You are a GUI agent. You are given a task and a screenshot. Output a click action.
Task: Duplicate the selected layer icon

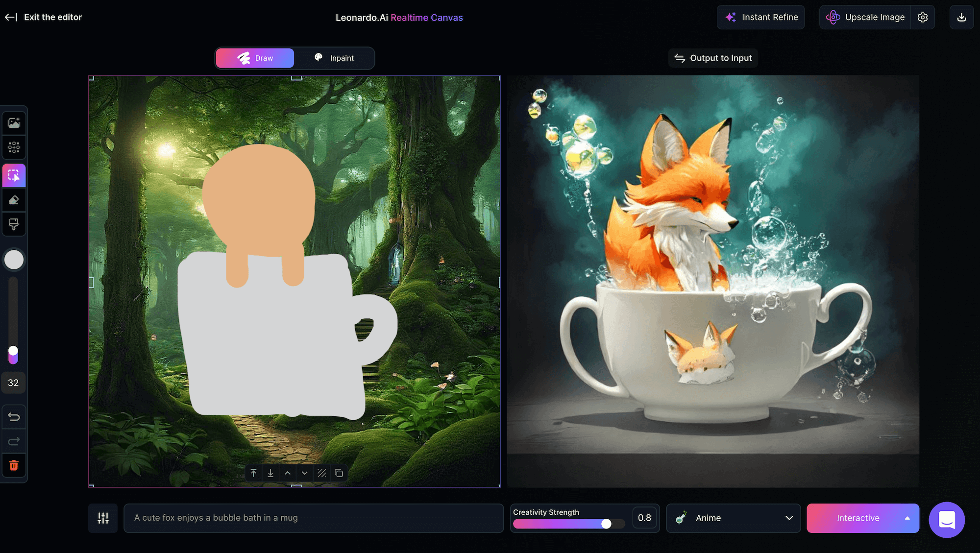click(339, 473)
